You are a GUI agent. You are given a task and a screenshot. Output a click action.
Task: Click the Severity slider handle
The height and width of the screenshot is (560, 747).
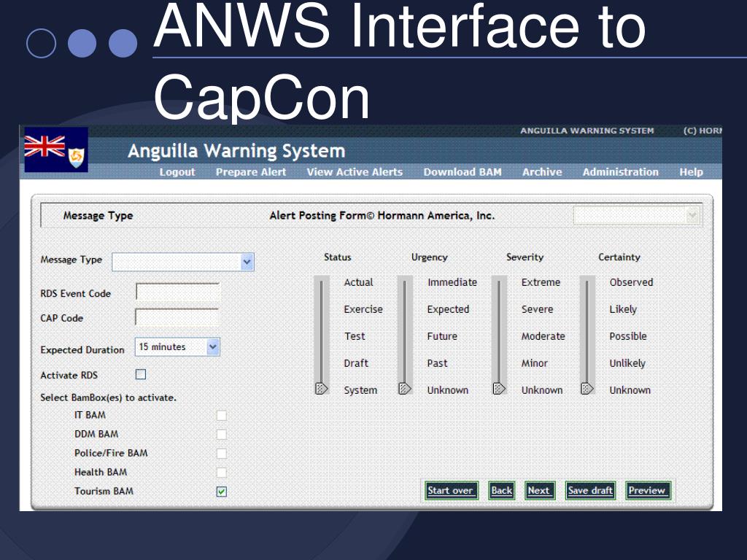499,388
